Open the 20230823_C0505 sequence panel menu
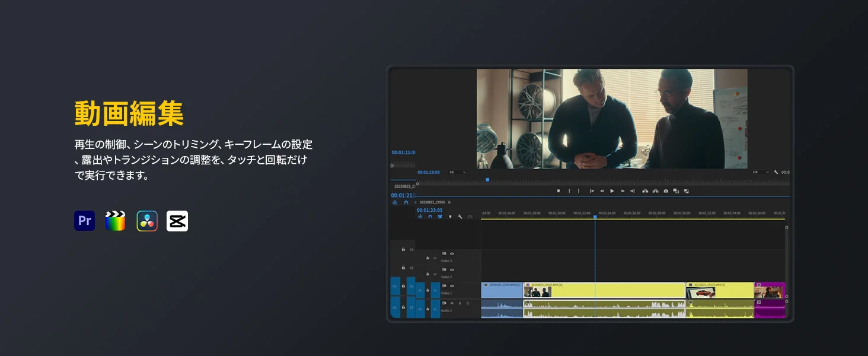This screenshot has height=356, width=868. tap(449, 202)
